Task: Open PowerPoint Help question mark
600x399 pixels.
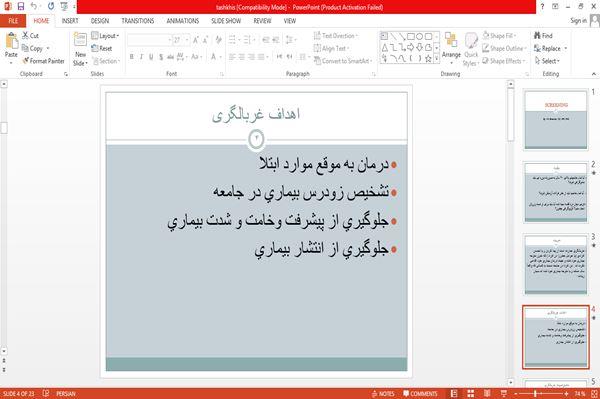Action: click(x=542, y=7)
